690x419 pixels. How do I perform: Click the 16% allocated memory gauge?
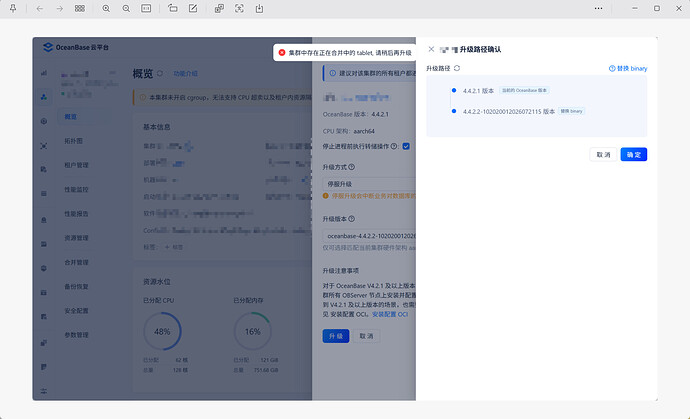[253, 331]
